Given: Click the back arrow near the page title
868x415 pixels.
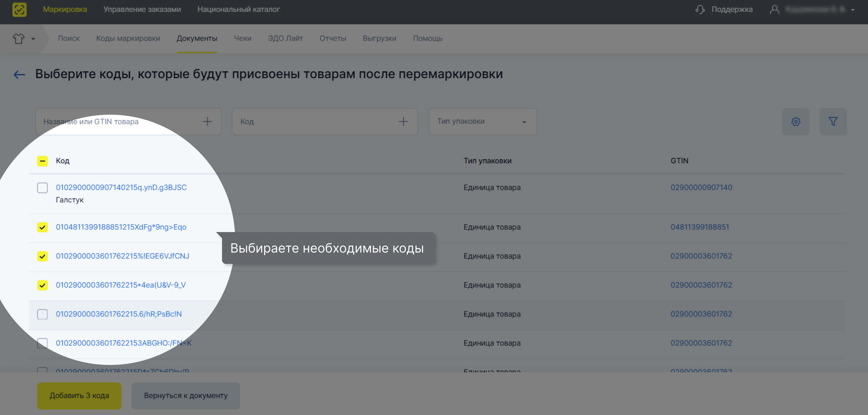Looking at the screenshot, I should [19, 74].
